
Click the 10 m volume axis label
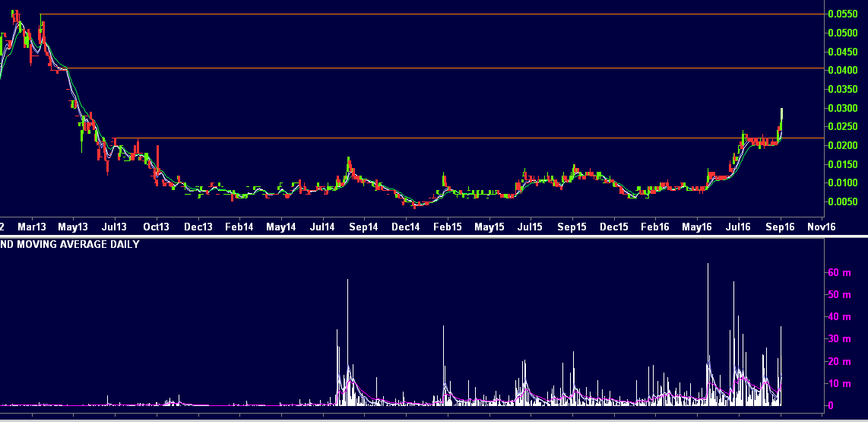[839, 384]
